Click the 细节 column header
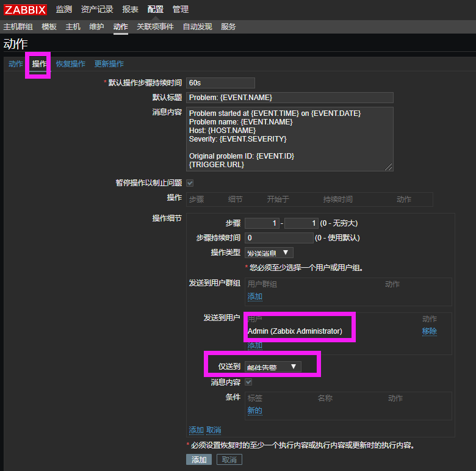 pos(236,200)
